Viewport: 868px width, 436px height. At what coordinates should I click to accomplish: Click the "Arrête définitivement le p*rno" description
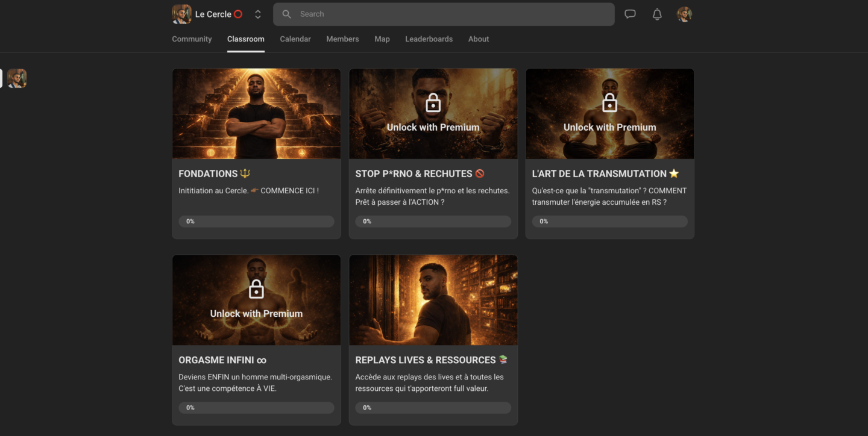432,196
